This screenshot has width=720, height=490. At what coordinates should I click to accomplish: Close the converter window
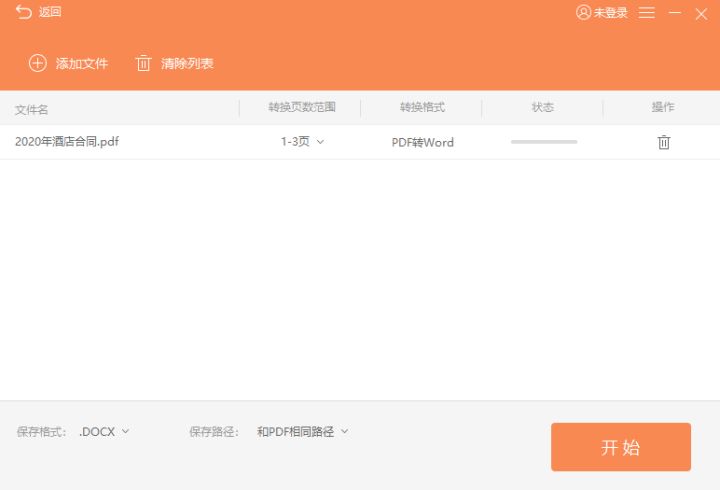coord(701,14)
